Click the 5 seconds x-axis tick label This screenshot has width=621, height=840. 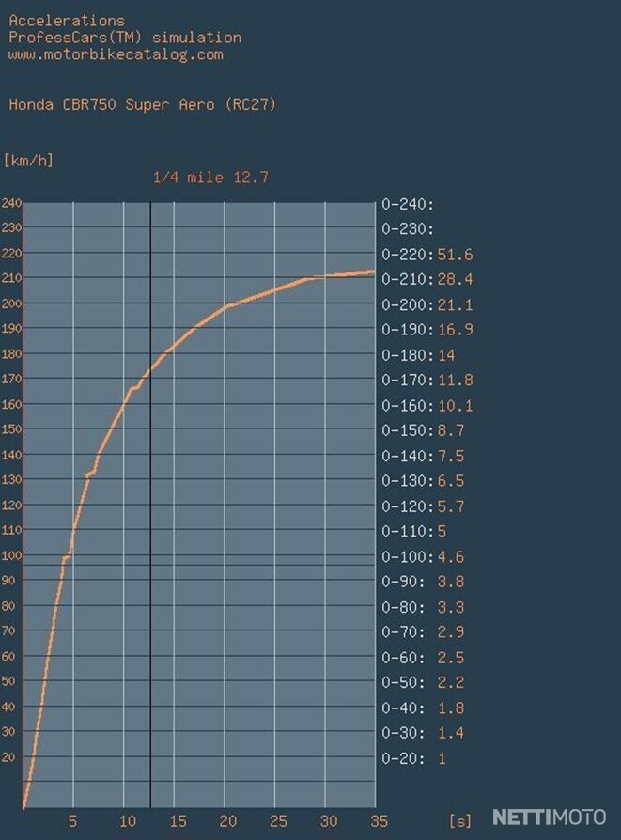(72, 820)
